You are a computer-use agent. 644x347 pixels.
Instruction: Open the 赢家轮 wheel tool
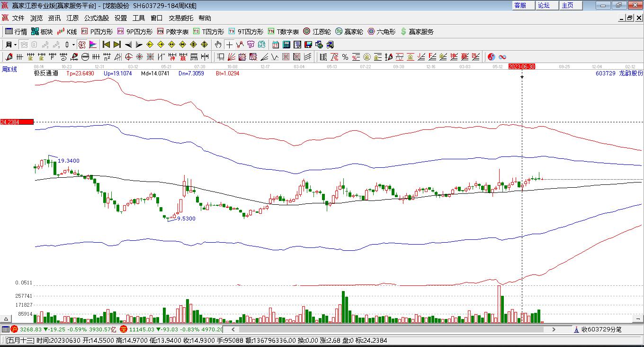pyautogui.click(x=349, y=32)
